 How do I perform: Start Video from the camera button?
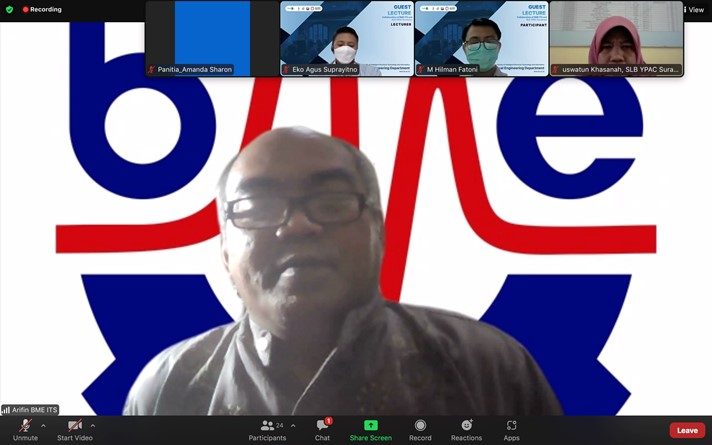point(75,428)
